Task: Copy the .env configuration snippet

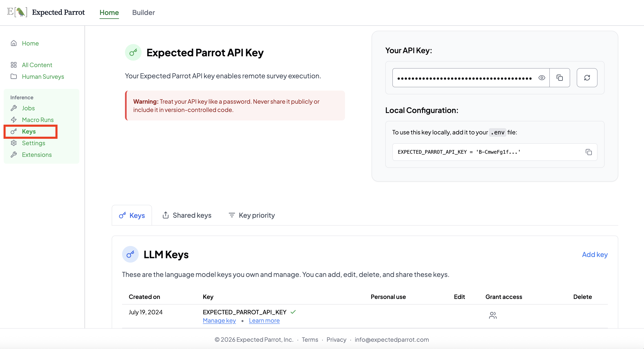Action: pyautogui.click(x=589, y=152)
